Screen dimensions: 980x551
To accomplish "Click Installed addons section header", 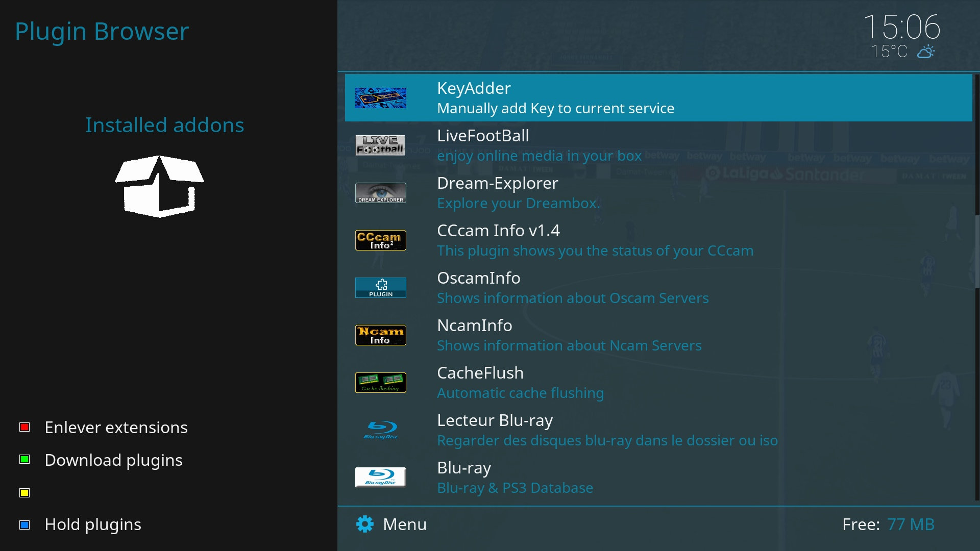I will pyautogui.click(x=164, y=124).
